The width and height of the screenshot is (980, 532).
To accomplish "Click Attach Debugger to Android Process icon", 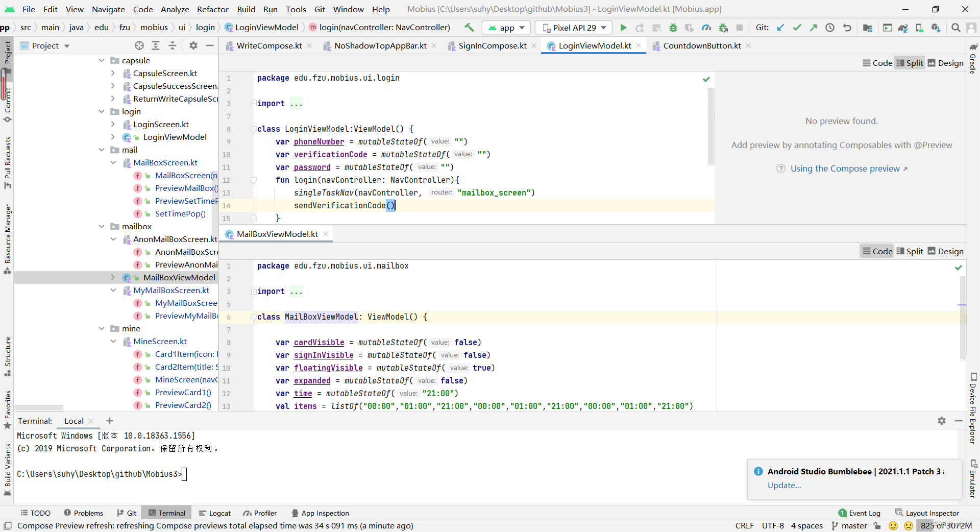I will point(723,28).
